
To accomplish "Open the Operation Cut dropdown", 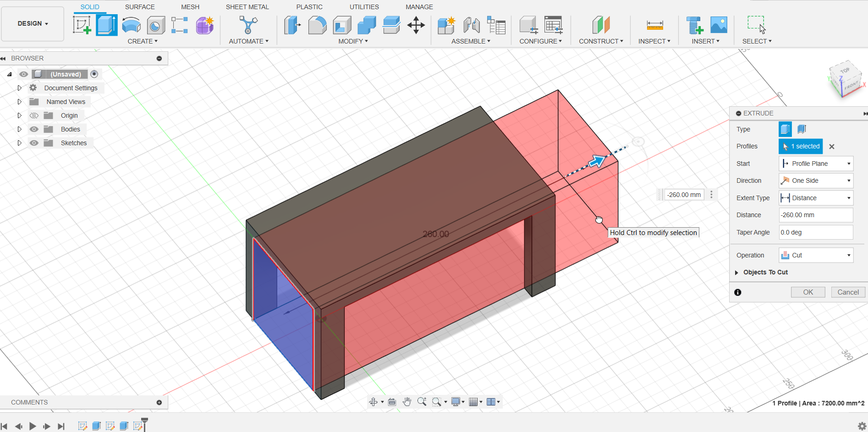I will point(816,255).
